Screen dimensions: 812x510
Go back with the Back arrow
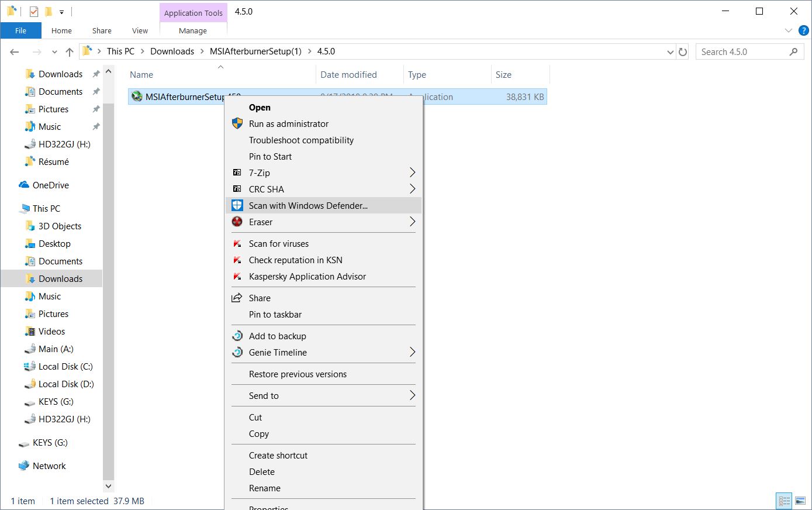click(15, 52)
